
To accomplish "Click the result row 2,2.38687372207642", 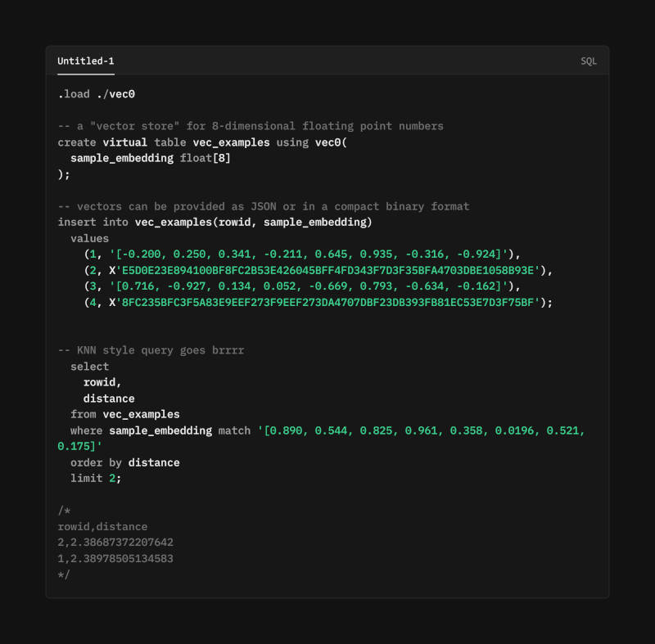I will pos(115,543).
